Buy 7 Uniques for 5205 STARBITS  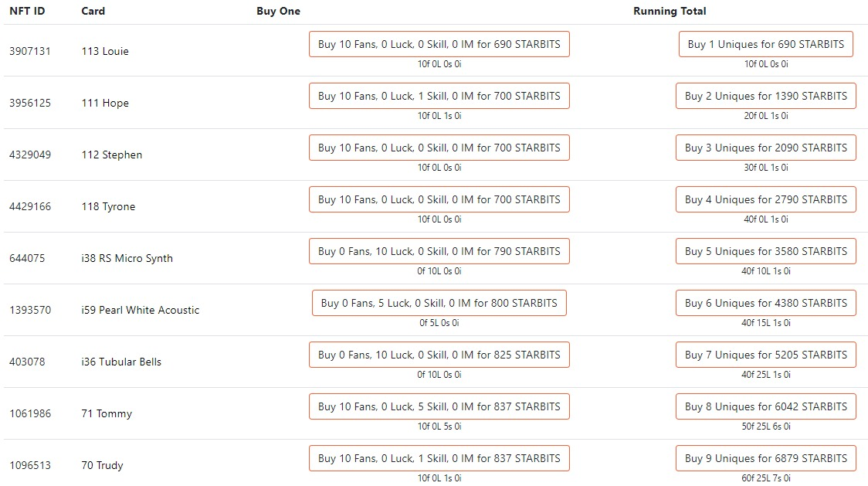point(765,355)
